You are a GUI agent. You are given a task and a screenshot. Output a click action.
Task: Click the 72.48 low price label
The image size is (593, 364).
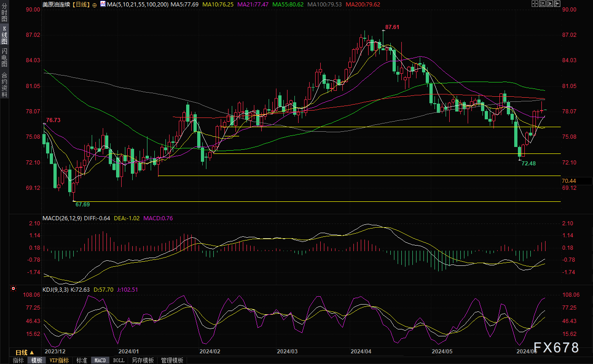coord(529,163)
